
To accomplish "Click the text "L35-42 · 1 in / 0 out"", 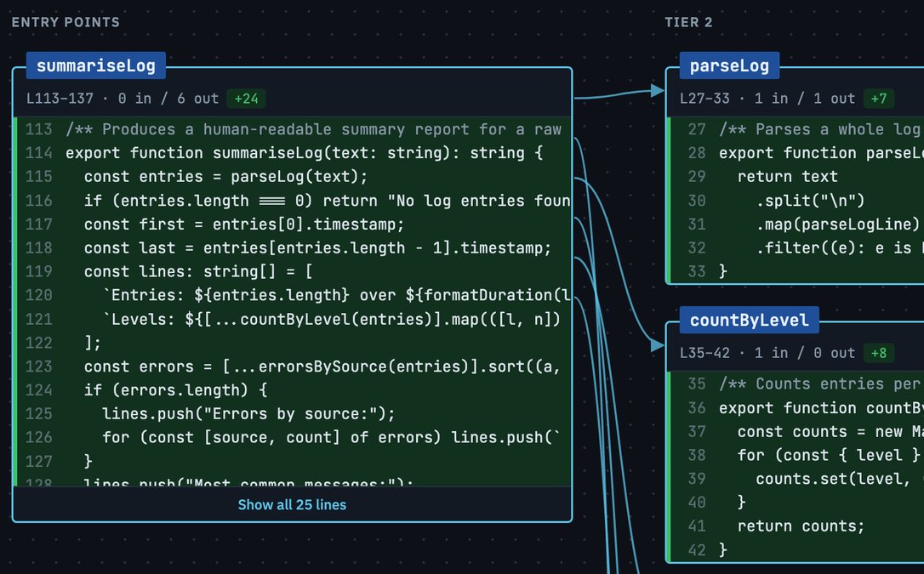I will click(767, 353).
